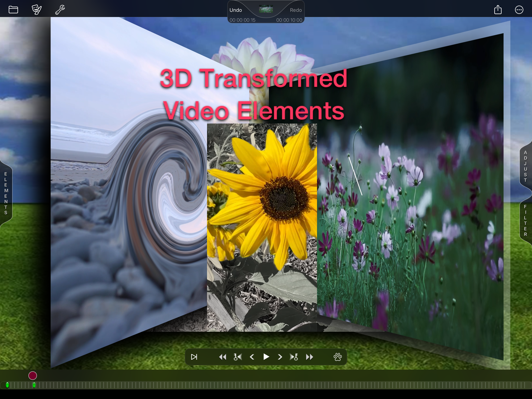Click the fast-forward double-arrow button
Screen dimensions: 532x399
coord(309,357)
